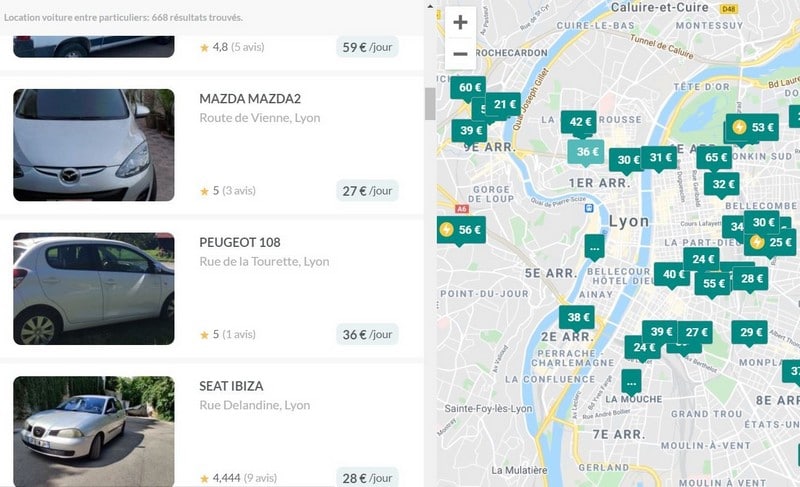Screen dimensions: 800x487
Task: Click the 27 € /jour price badge
Action: (367, 191)
